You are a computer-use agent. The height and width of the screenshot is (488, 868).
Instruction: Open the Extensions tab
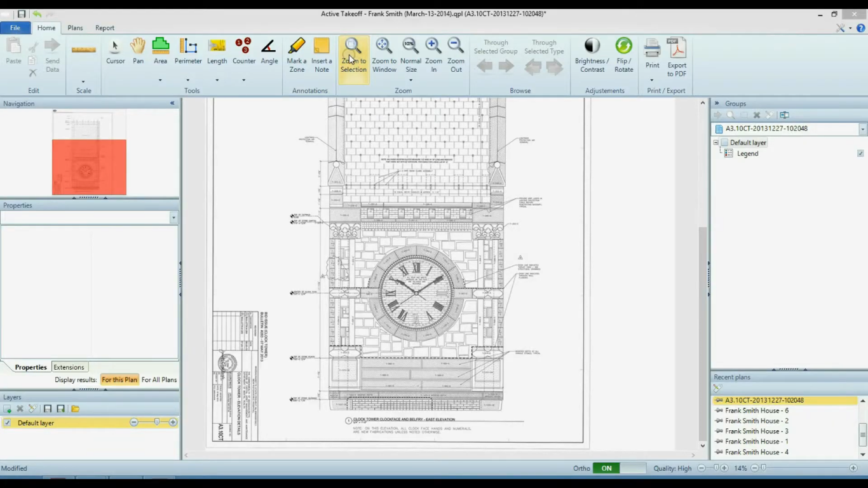(x=69, y=367)
